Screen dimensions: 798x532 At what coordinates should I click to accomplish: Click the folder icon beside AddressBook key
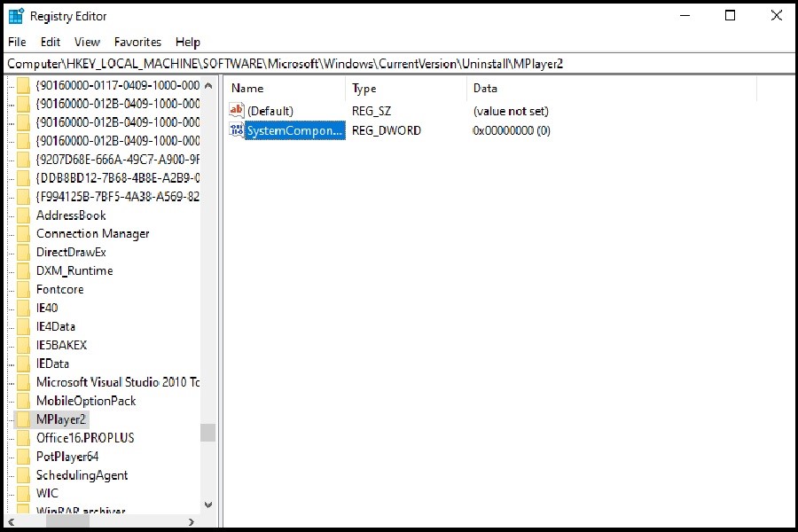click(24, 215)
